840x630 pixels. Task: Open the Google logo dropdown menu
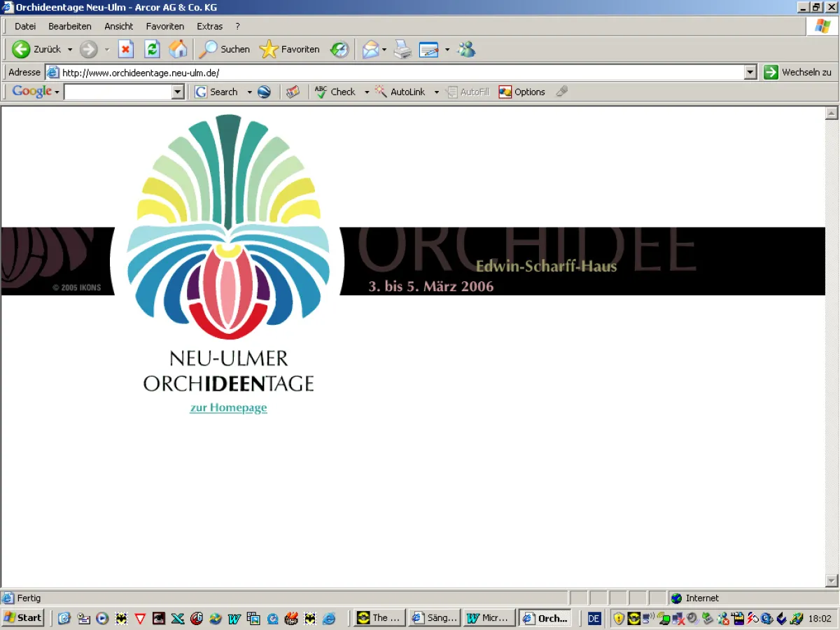[55, 91]
